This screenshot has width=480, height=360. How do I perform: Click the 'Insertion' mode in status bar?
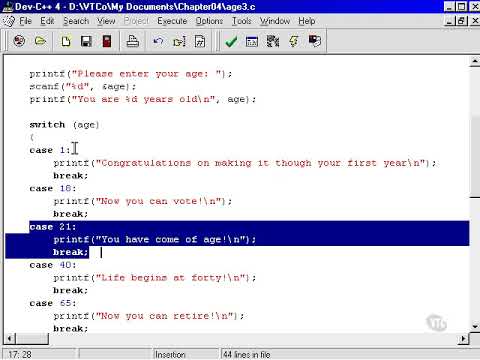170,354
